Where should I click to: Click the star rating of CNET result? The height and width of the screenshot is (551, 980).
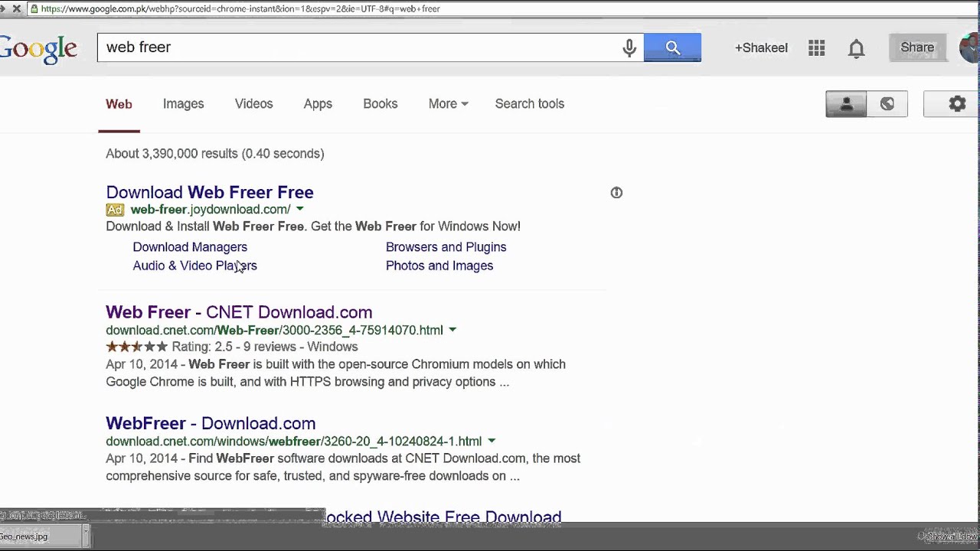coord(136,347)
